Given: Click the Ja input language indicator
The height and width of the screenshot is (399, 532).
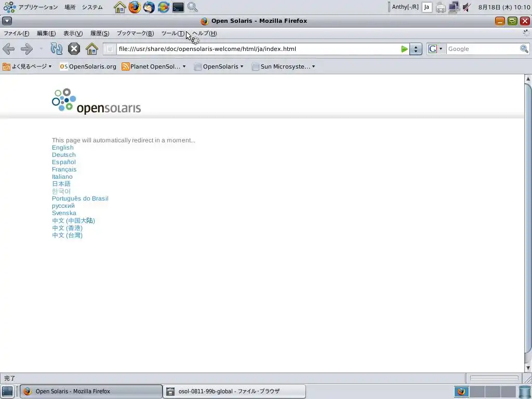Looking at the screenshot, I should pos(427,7).
